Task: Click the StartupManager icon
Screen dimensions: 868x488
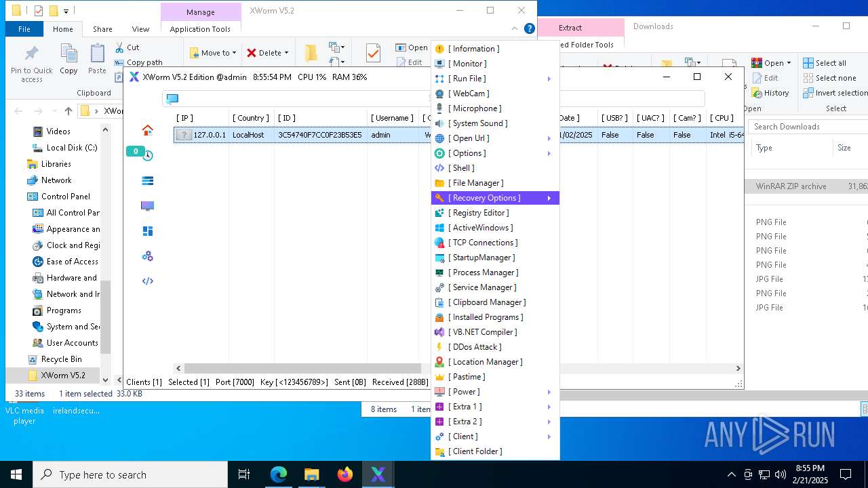Action: click(x=439, y=258)
